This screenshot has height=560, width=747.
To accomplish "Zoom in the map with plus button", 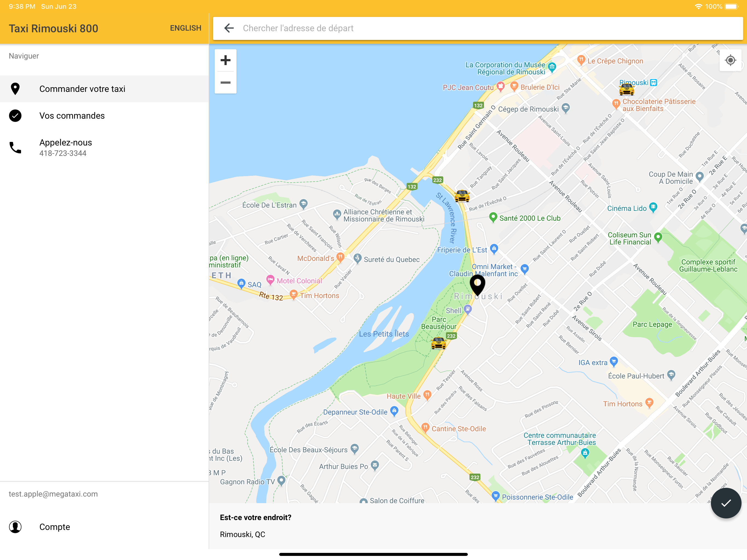I will [225, 60].
